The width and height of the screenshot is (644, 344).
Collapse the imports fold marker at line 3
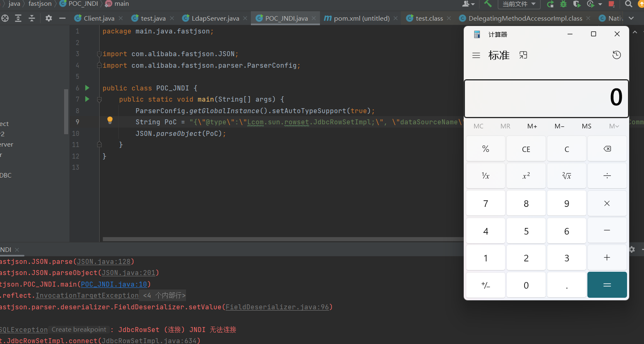click(99, 54)
